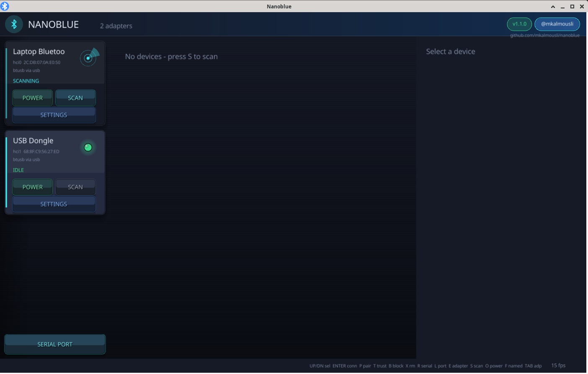Image resolution: width=588 pixels, height=374 pixels.
Task: Click the 'B block' shortcut hint
Action: click(396, 366)
